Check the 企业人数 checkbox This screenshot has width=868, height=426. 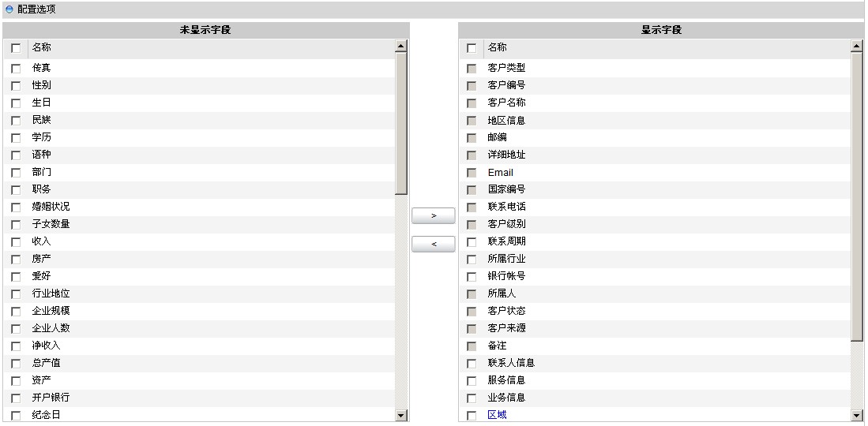tap(16, 329)
